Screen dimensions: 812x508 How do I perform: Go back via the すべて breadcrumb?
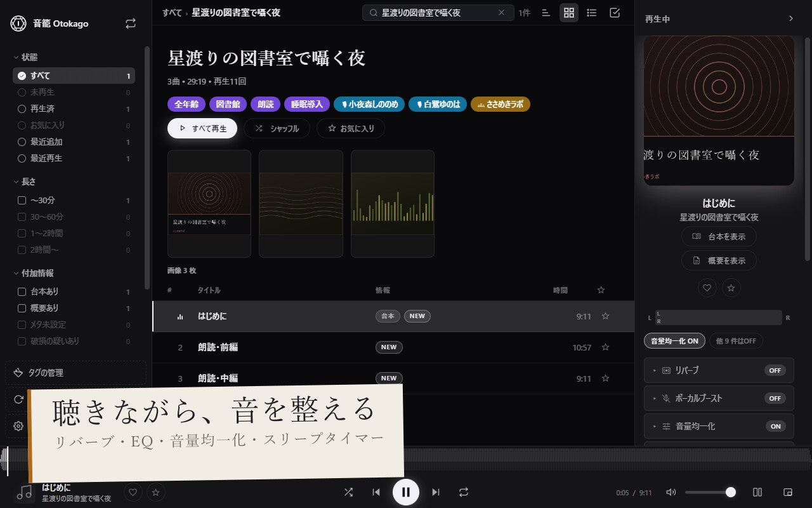(x=171, y=13)
